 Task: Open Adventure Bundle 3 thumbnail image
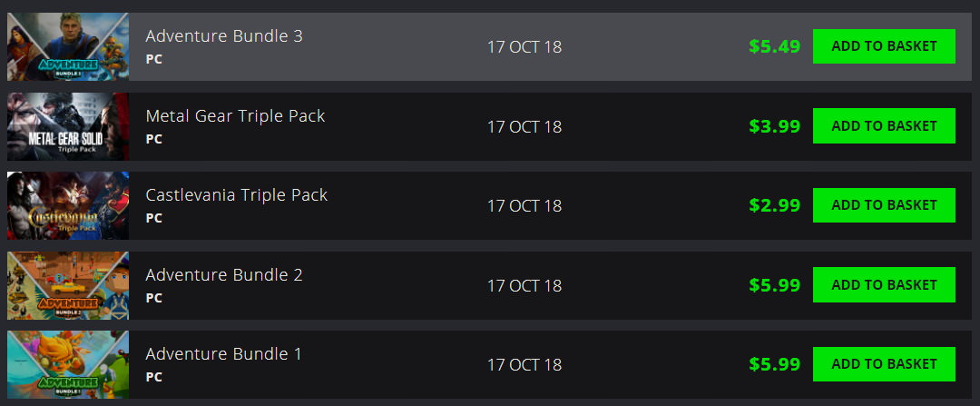(68, 47)
